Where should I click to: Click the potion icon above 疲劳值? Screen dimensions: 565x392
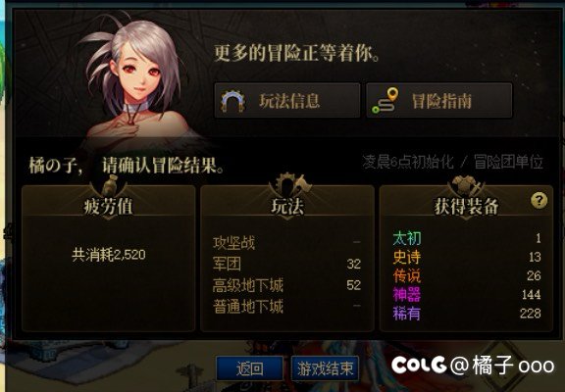click(110, 185)
